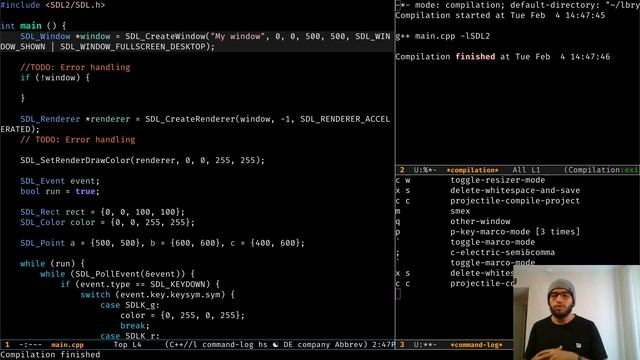This screenshot has height=360, width=640.
Task: Click 'other-window' entry in command log
Action: [480, 221]
